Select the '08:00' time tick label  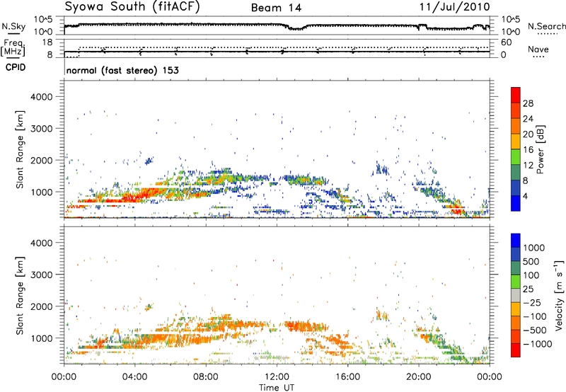(205, 377)
